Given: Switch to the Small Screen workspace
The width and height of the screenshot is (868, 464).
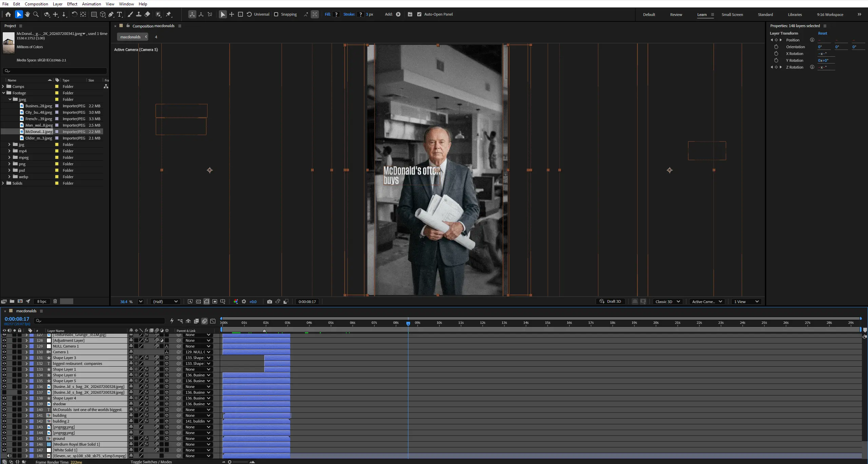Looking at the screenshot, I should [x=732, y=15].
